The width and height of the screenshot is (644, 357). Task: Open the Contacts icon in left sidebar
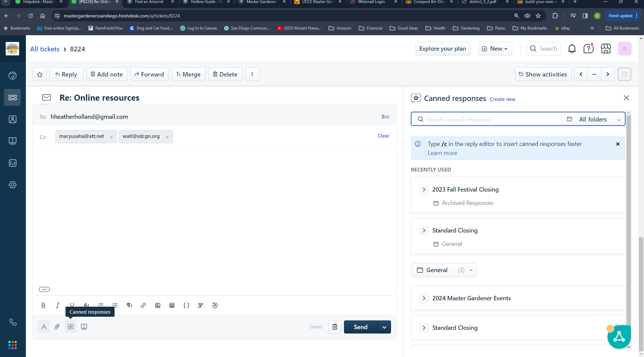point(12,119)
